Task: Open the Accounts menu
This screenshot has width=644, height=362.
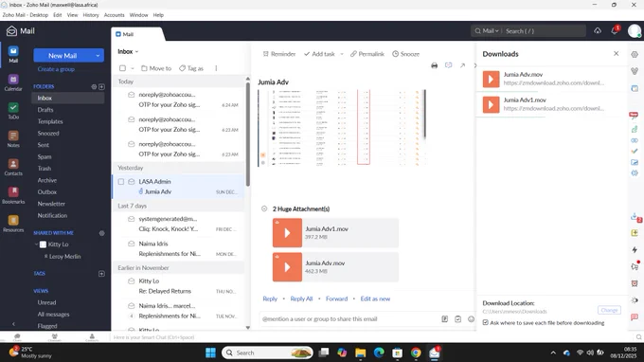Action: point(115,15)
